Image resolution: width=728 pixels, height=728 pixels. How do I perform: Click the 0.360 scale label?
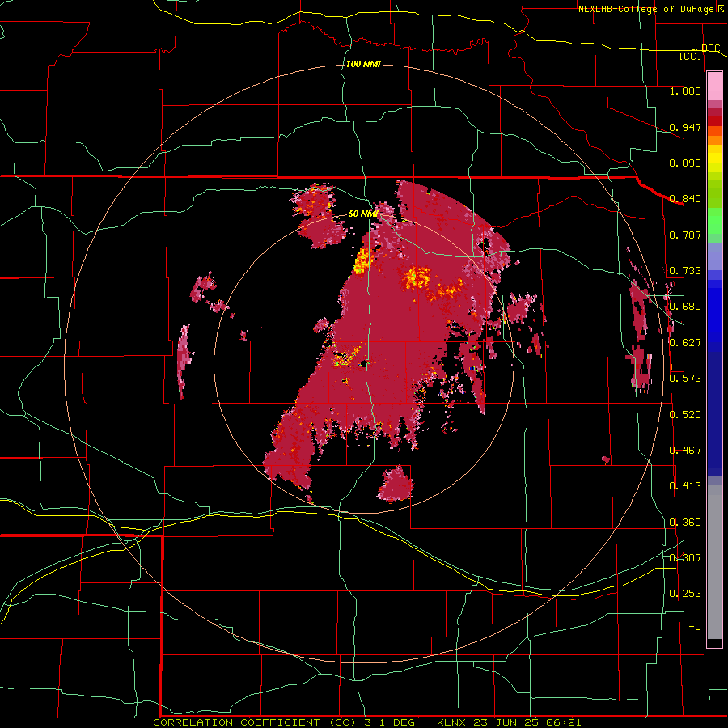[685, 523]
